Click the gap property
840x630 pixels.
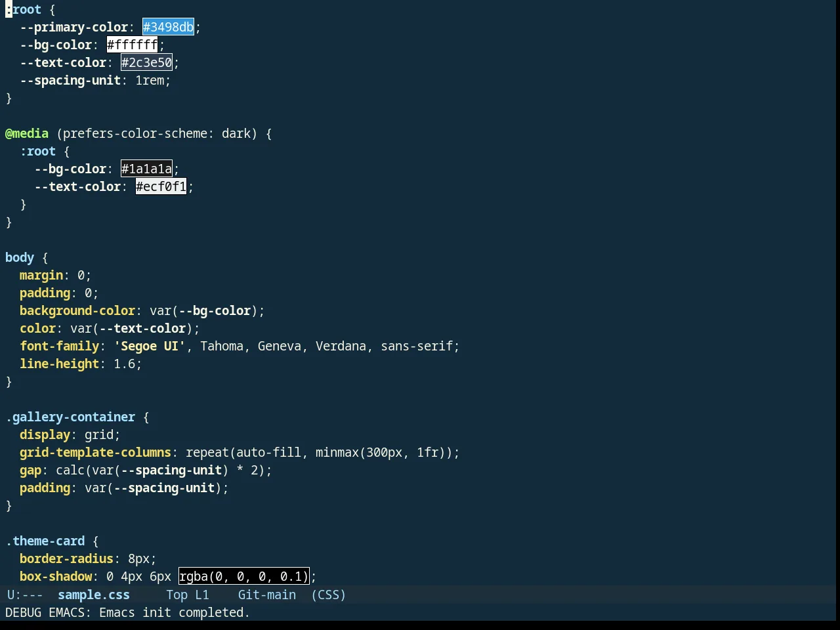point(30,470)
